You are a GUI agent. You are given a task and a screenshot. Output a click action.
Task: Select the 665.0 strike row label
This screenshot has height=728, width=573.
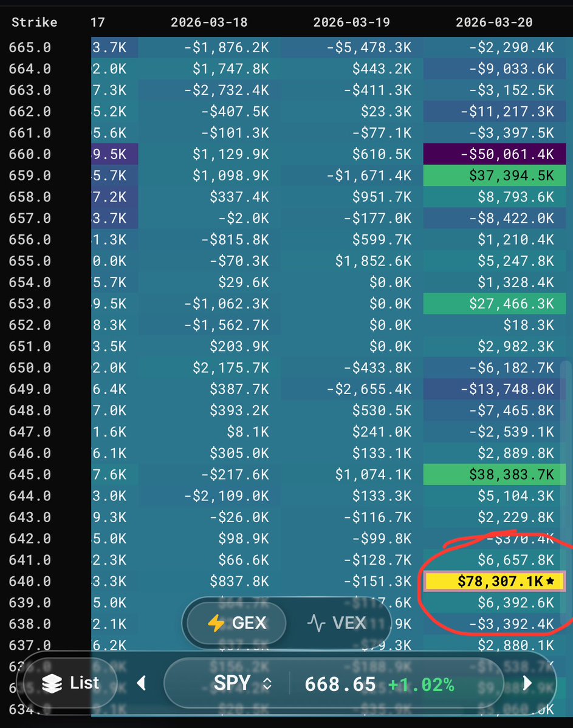pos(30,47)
